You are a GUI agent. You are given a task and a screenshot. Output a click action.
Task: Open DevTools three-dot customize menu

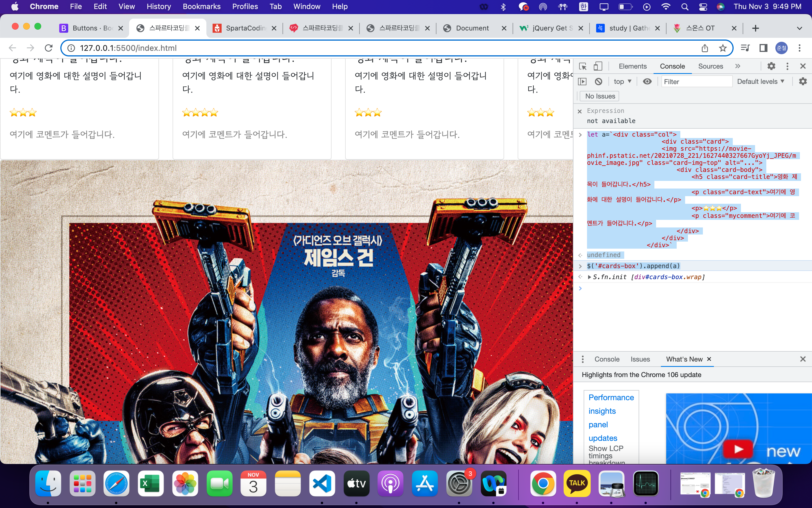(787, 66)
